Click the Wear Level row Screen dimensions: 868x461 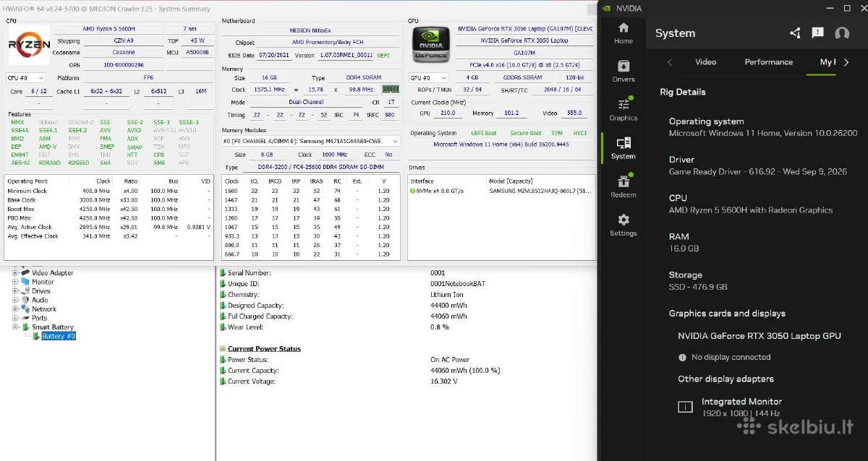coord(405,327)
